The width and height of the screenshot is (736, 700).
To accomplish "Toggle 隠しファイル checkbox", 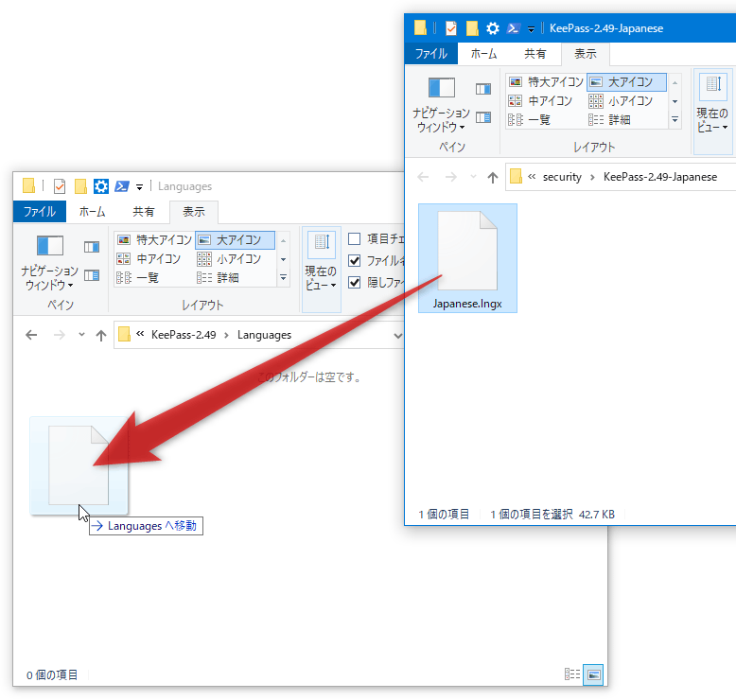I will pos(355,282).
